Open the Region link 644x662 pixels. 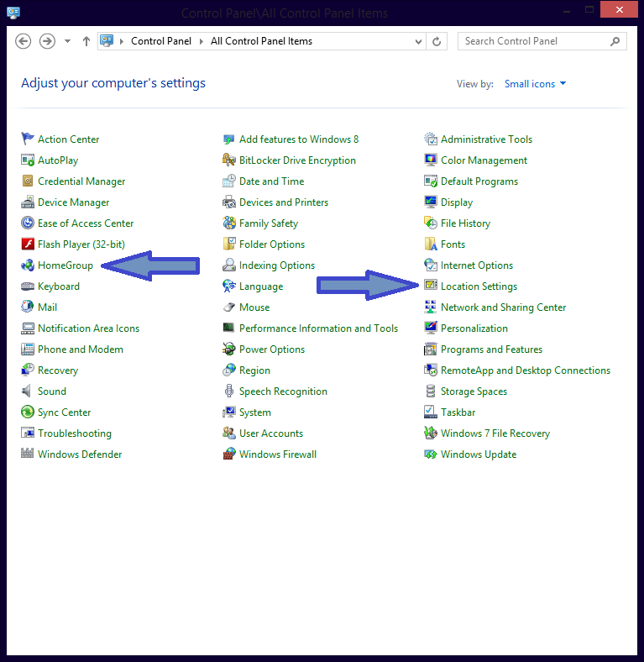(x=254, y=370)
